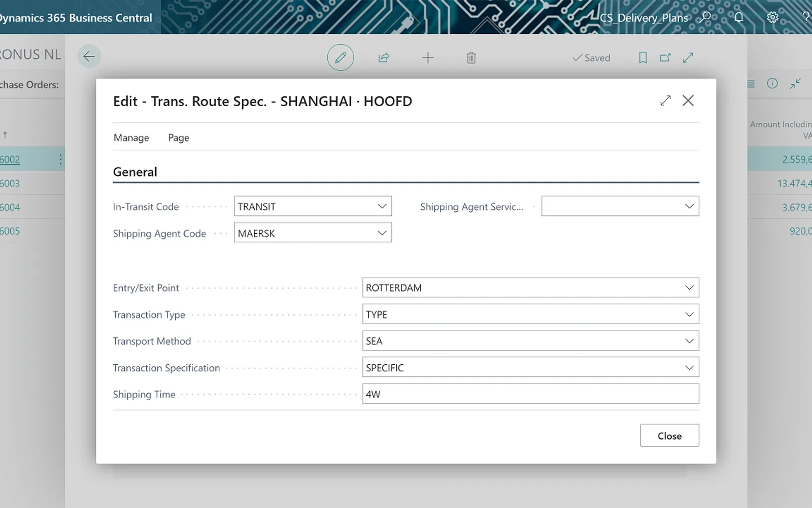Screen dimensions: 812x508
Task: Open the Shipping Agent Code dropdown
Action: (382, 233)
